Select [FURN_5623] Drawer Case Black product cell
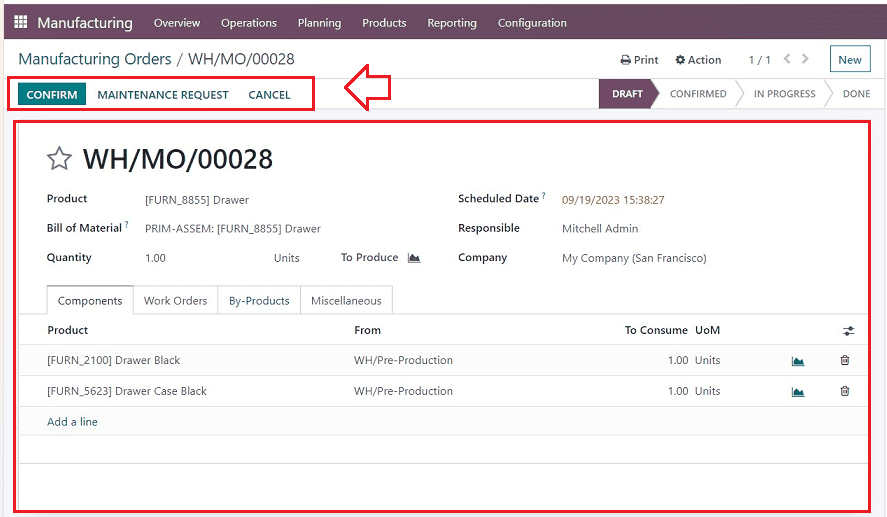Image resolution: width=887 pixels, height=517 pixels. click(x=127, y=391)
